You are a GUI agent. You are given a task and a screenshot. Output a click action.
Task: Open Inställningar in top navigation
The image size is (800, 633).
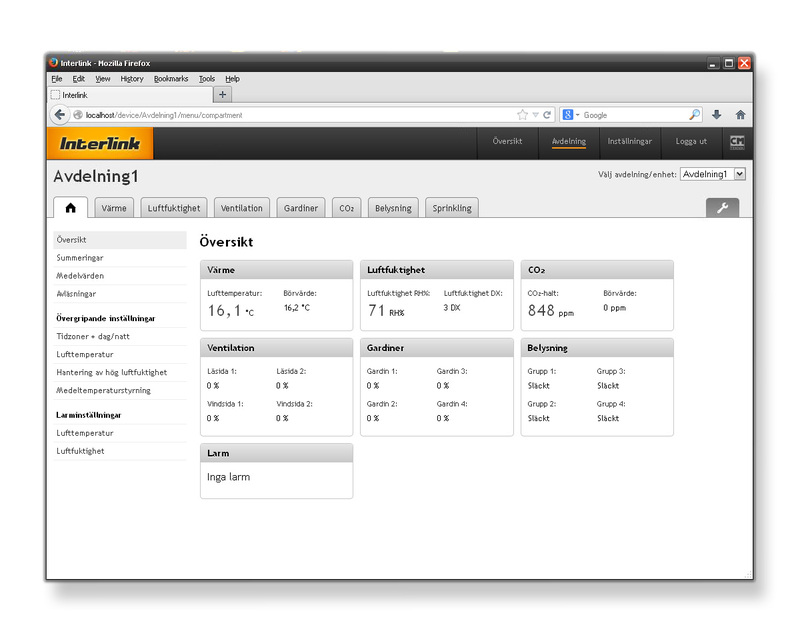click(630, 141)
